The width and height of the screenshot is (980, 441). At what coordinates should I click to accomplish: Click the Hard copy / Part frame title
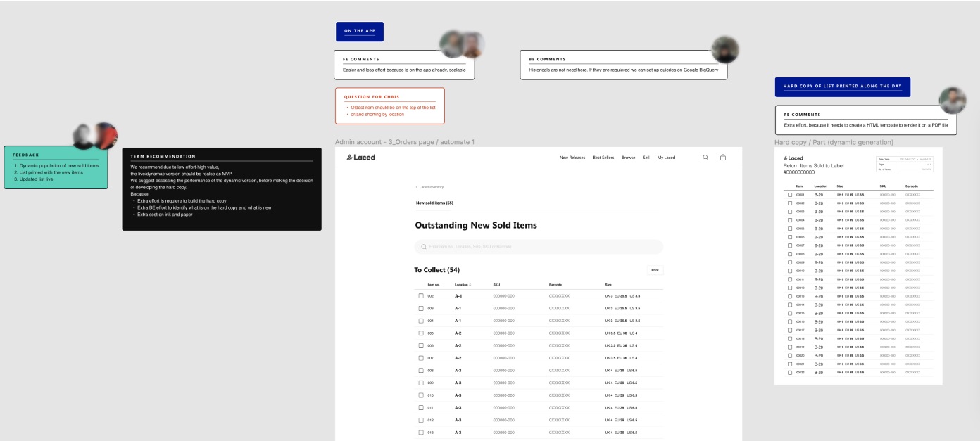coord(834,142)
